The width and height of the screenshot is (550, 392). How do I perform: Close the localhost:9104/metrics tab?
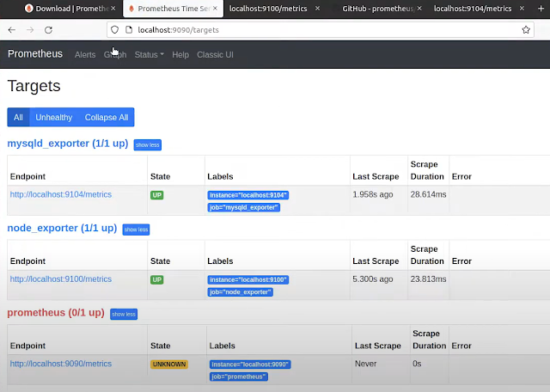[x=522, y=8]
